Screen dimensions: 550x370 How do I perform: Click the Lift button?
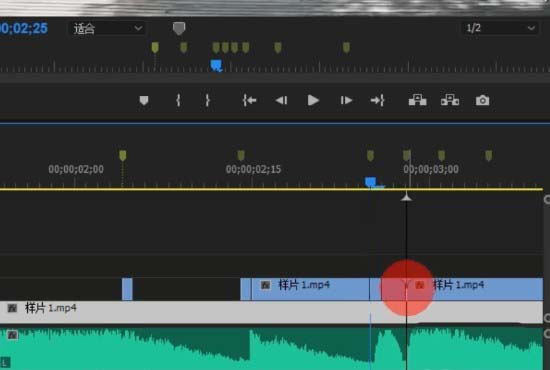coord(417,100)
